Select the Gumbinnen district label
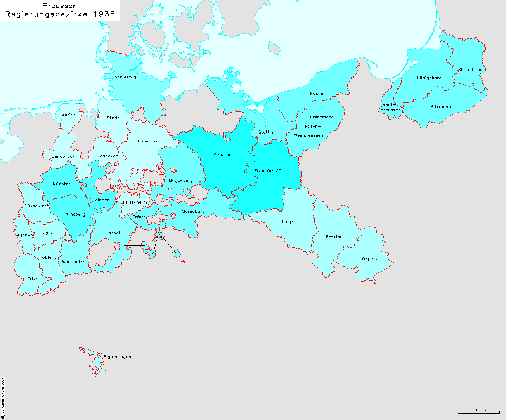506x420 pixels. [x=471, y=70]
